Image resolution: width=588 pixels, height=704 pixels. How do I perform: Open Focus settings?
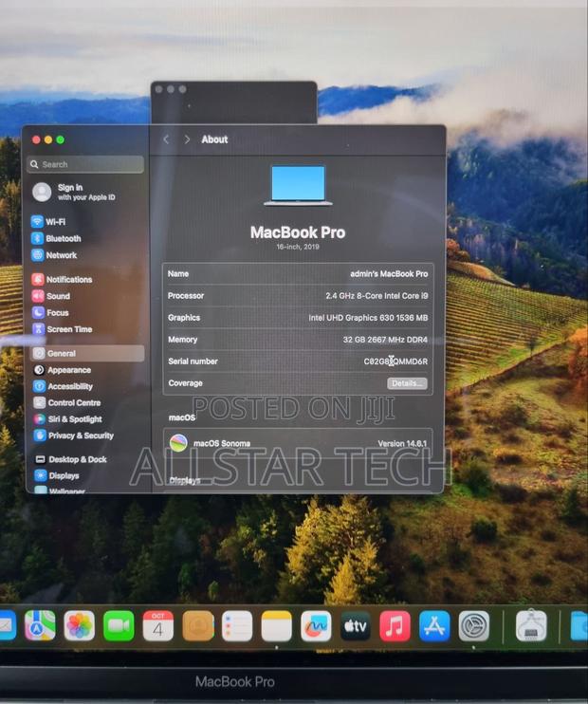[x=50, y=312]
